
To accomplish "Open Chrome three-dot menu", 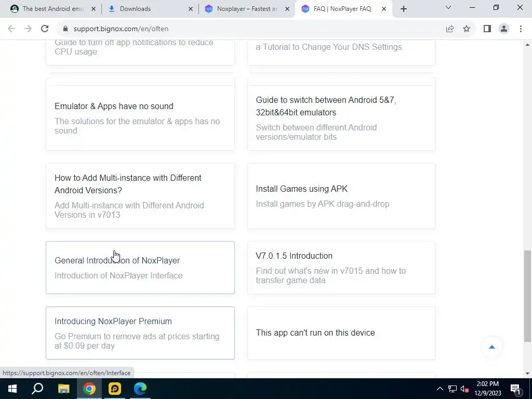I will [521, 29].
